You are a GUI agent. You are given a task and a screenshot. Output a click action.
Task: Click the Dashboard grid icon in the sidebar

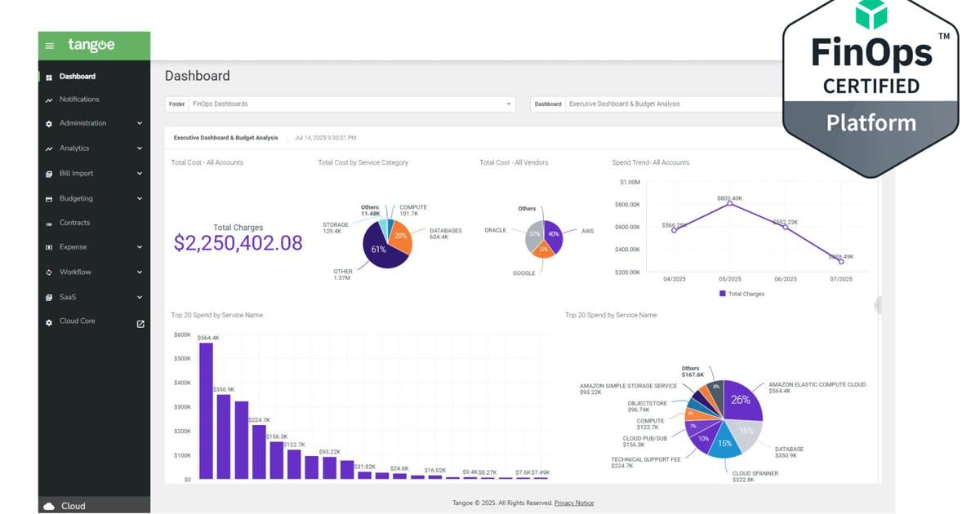pyautogui.click(x=49, y=77)
